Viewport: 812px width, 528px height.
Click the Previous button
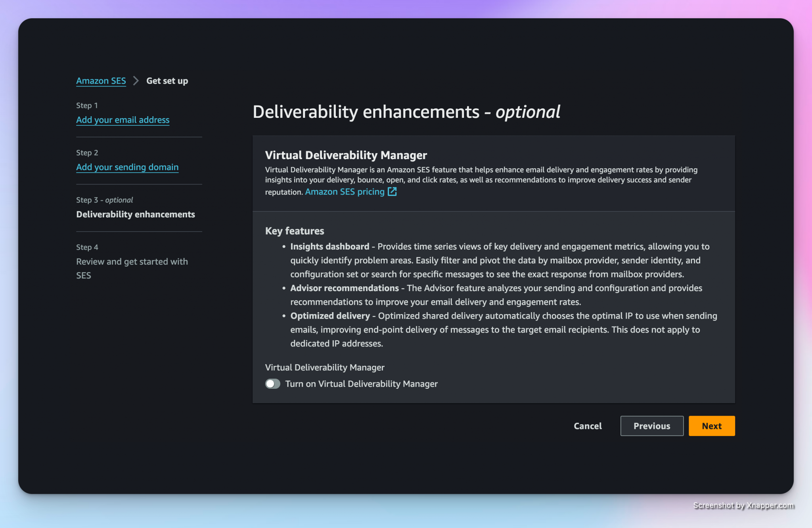pyautogui.click(x=651, y=426)
